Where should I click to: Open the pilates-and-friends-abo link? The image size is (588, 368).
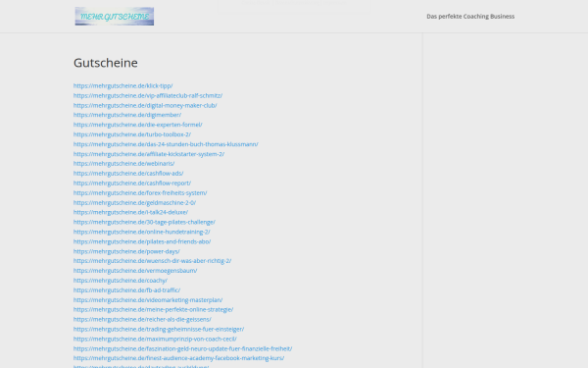142,241
